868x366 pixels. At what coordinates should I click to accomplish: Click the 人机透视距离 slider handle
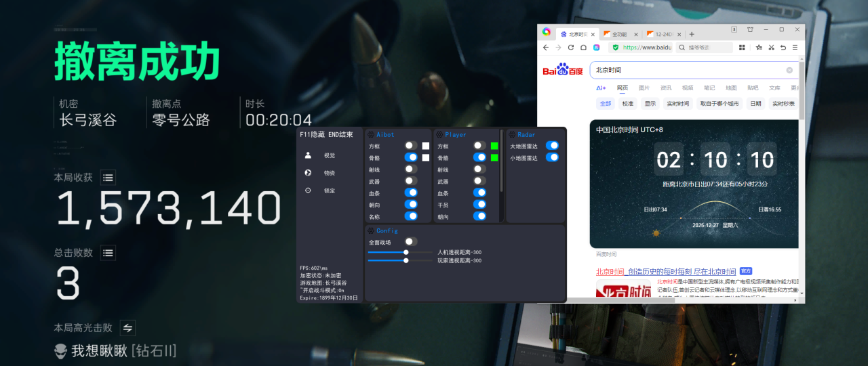pyautogui.click(x=406, y=252)
